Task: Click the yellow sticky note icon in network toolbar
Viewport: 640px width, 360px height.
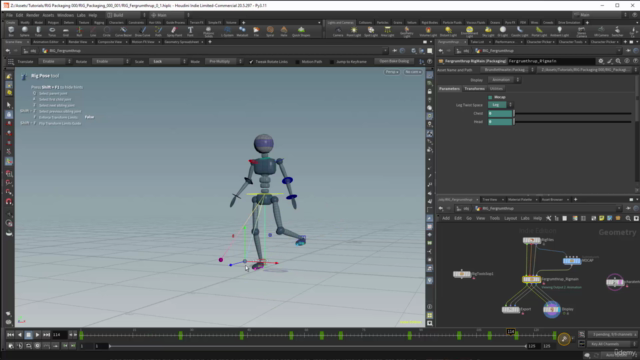Action: [601, 218]
